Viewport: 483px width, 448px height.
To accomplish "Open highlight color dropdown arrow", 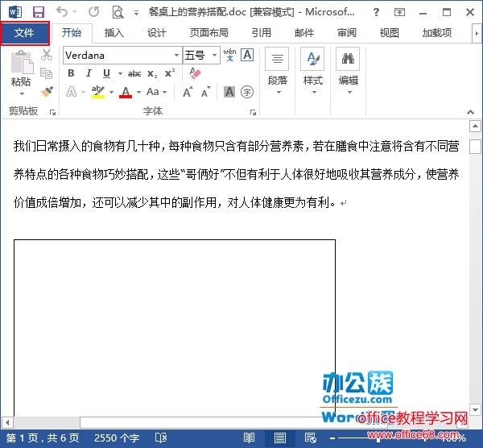I will pyautogui.click(x=112, y=92).
